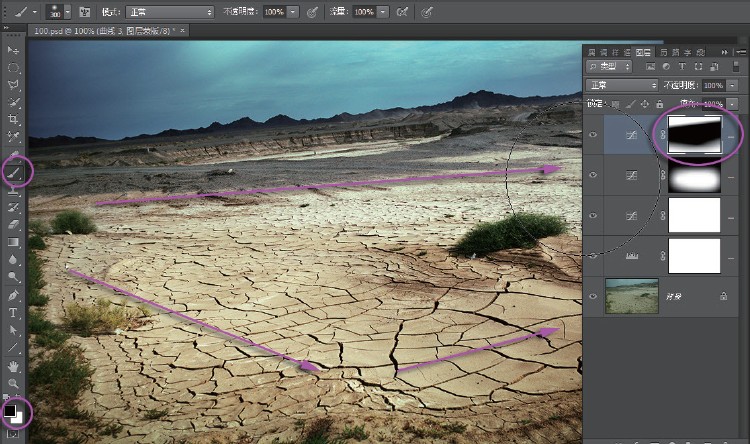Open brush flow slider arrow in options bar
This screenshot has height=444, width=750.
(x=383, y=12)
